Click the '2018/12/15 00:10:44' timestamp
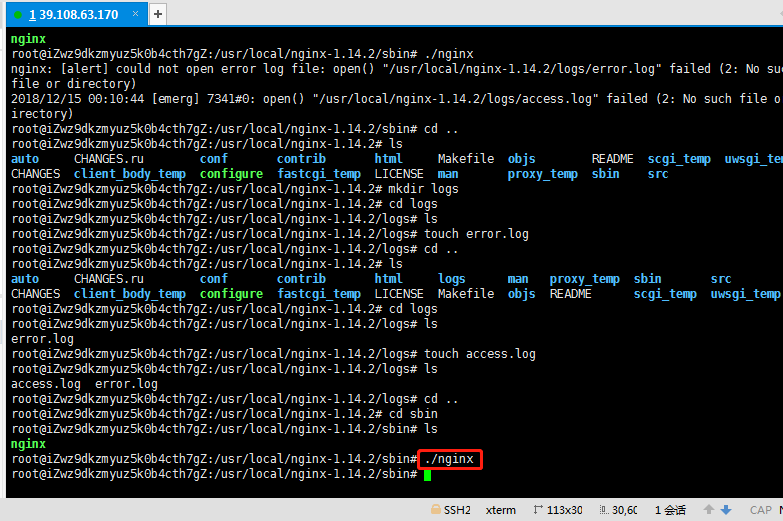Viewport: 783px width, 521px height. point(77,99)
